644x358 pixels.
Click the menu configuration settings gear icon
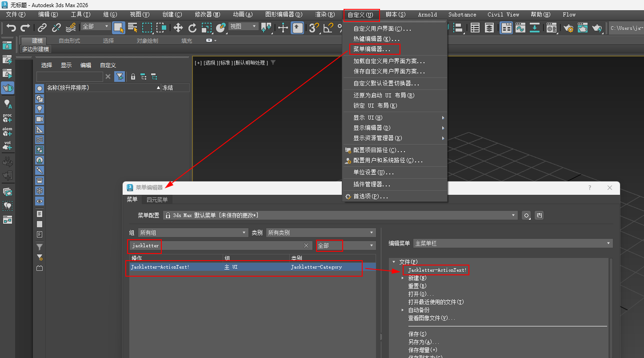[527, 215]
